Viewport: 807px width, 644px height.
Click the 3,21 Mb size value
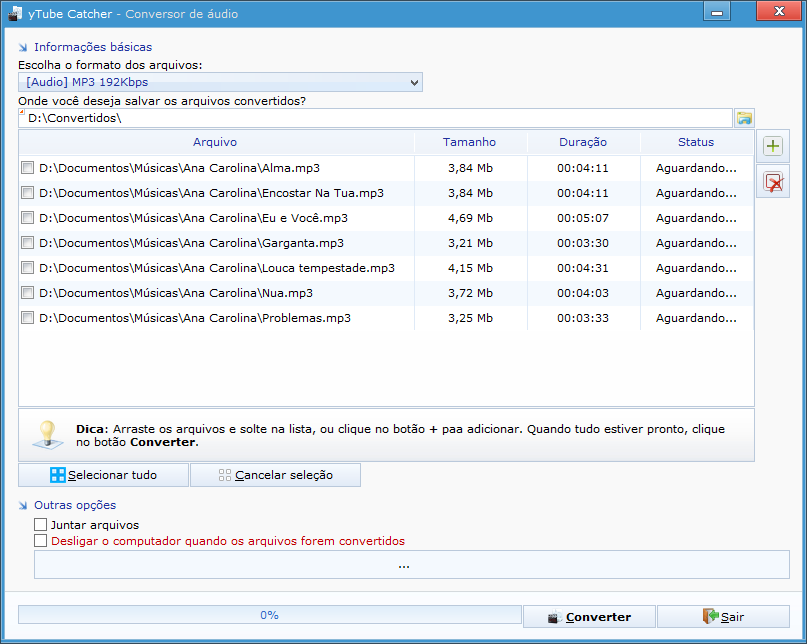click(470, 243)
